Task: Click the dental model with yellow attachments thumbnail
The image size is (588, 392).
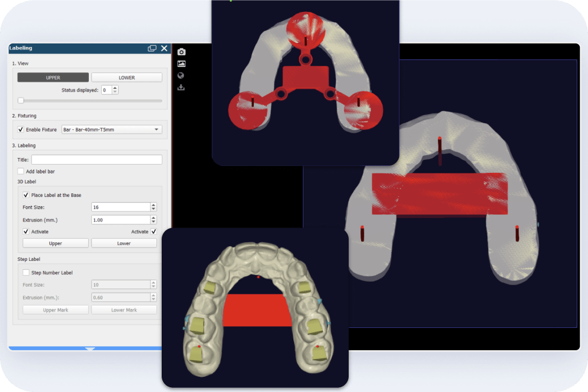Action: pyautogui.click(x=255, y=308)
